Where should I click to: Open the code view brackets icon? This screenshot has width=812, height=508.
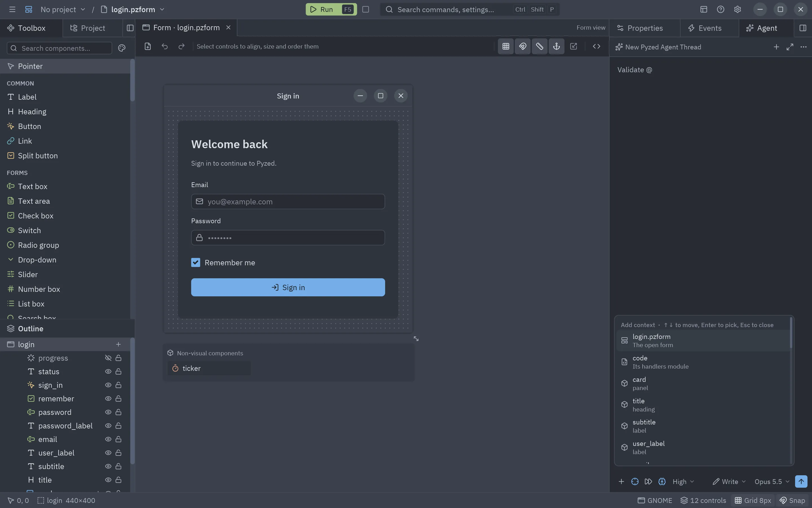[x=596, y=46]
